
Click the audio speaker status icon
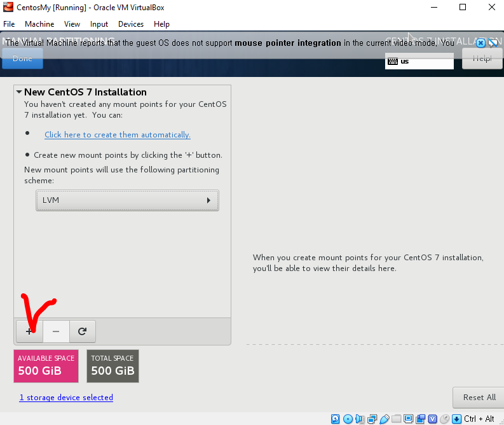(360, 419)
